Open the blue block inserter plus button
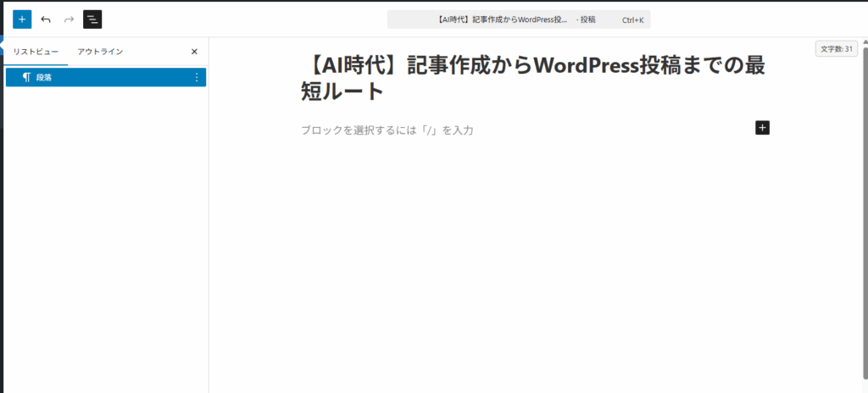 pos(22,19)
